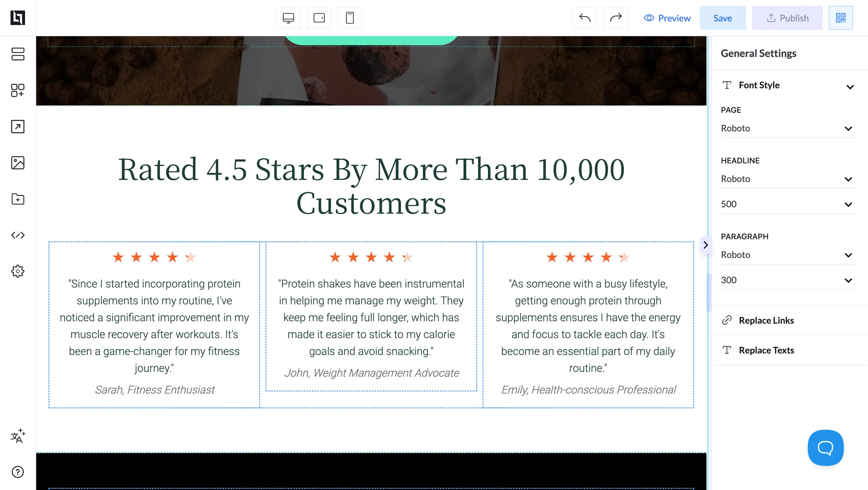Click the canvas vertical scrollbar thumb
Image resolution: width=868 pixels, height=490 pixels.
coord(708,293)
